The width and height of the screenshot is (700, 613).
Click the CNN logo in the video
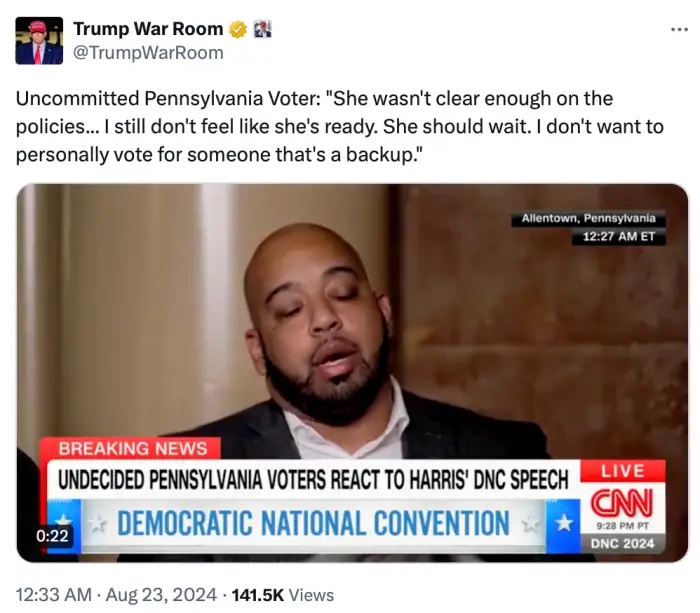(x=622, y=502)
